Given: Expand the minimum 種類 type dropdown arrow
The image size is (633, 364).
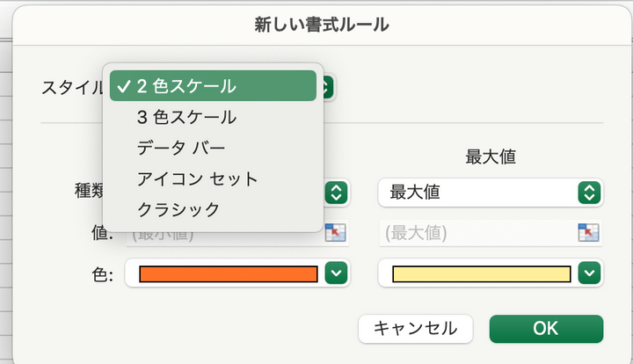Looking at the screenshot, I should click(x=336, y=193).
